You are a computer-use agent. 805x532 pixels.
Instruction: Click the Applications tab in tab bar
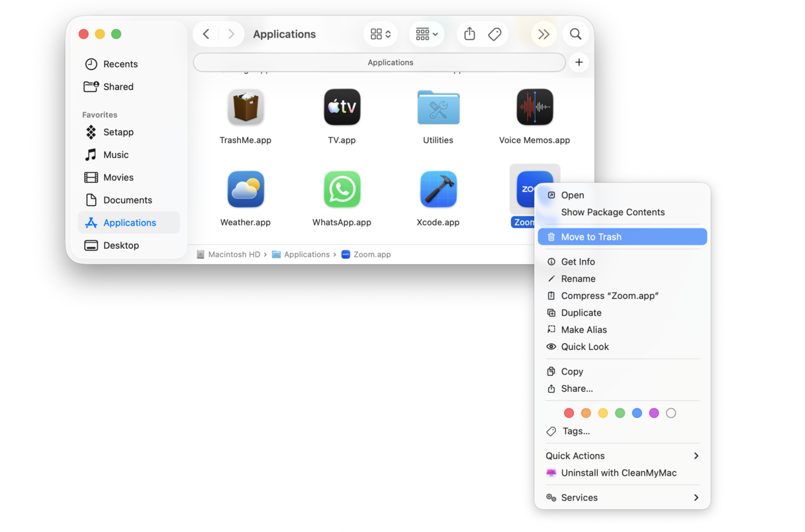click(379, 62)
